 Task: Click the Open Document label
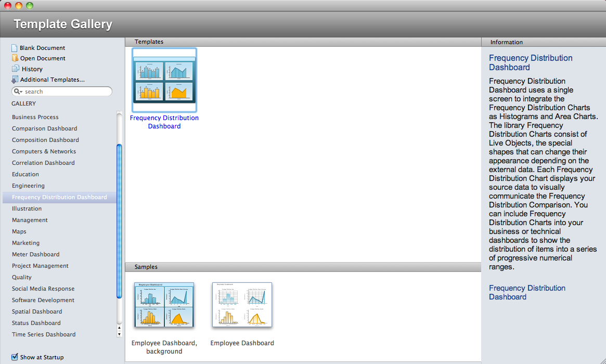[x=43, y=58]
